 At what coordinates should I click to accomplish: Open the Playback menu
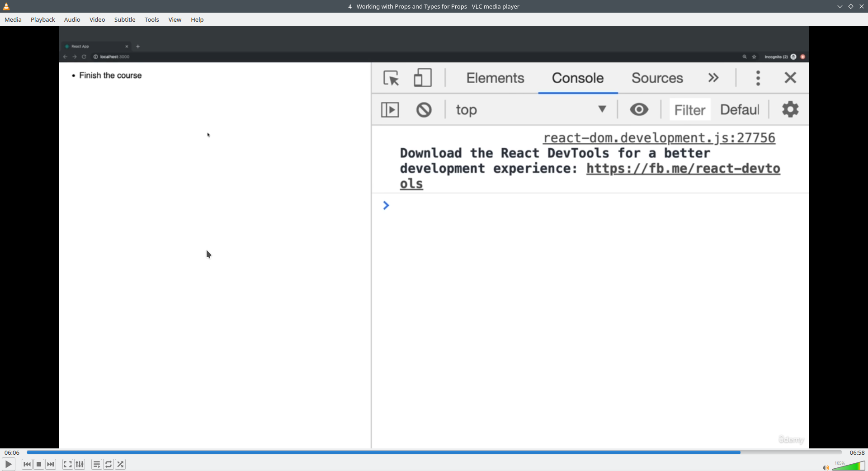tap(43, 19)
